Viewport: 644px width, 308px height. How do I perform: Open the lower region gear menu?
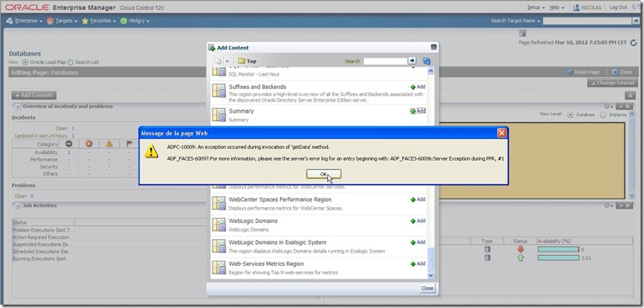[608, 205]
